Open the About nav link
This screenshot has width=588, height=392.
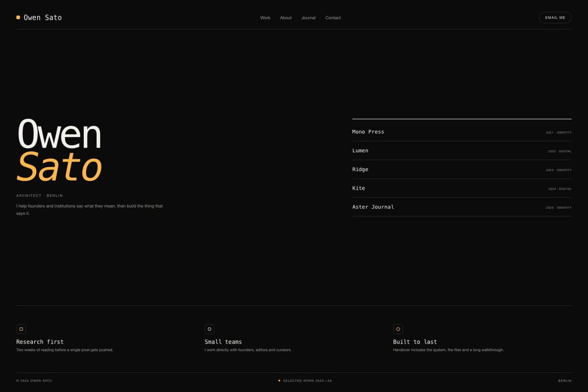coord(286,18)
